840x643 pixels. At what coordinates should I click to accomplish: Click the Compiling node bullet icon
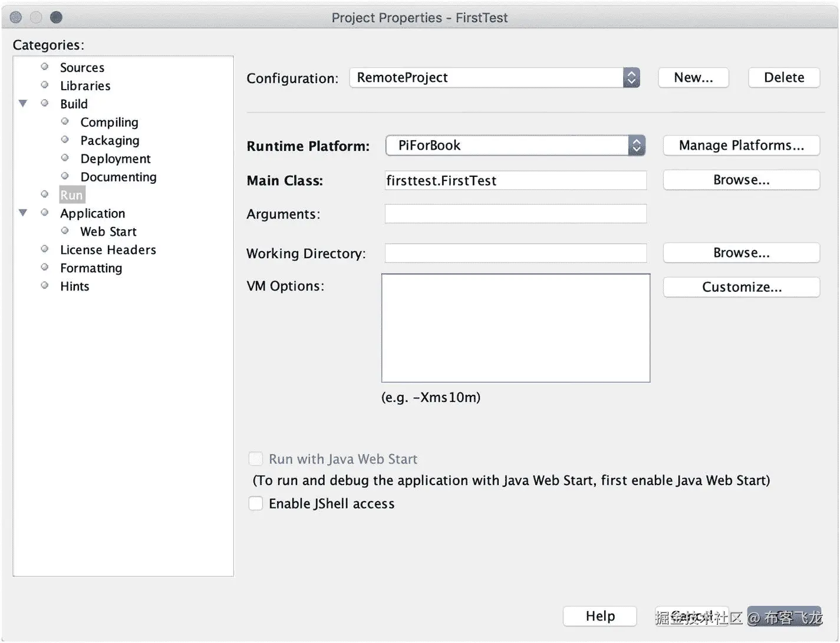pyautogui.click(x=65, y=122)
